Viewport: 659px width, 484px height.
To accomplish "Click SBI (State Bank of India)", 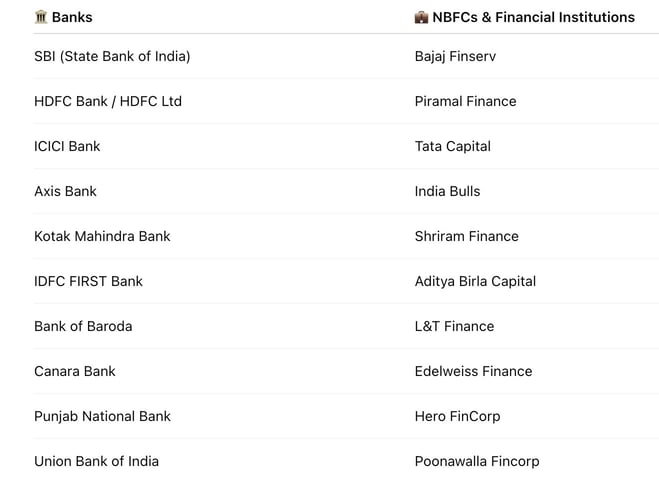I will coord(112,56).
